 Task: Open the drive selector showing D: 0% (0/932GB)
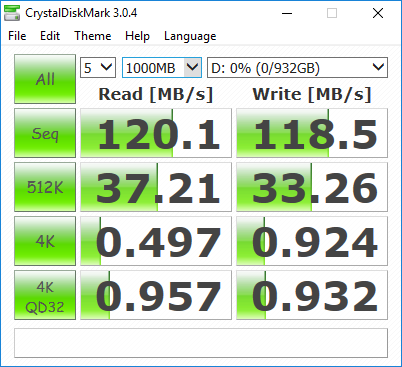(297, 68)
